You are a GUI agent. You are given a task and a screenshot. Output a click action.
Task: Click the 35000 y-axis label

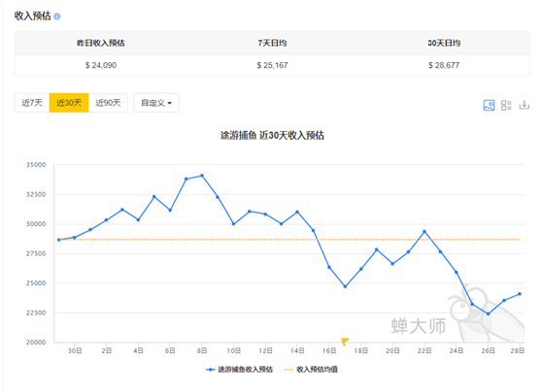(x=36, y=165)
